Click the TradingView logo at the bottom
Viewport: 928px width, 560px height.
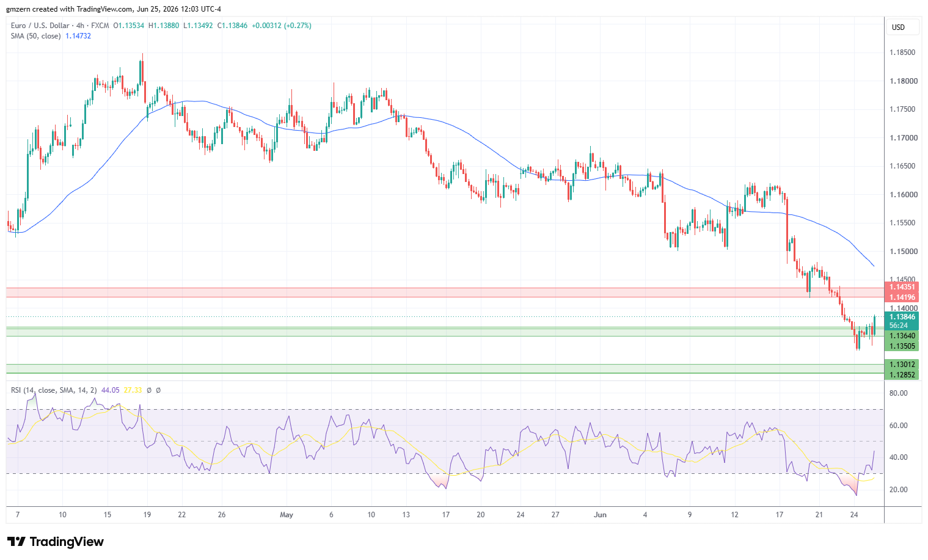(x=56, y=542)
